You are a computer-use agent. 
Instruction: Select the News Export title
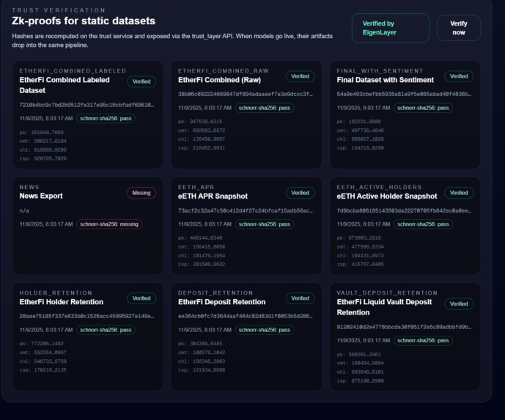pyautogui.click(x=41, y=196)
